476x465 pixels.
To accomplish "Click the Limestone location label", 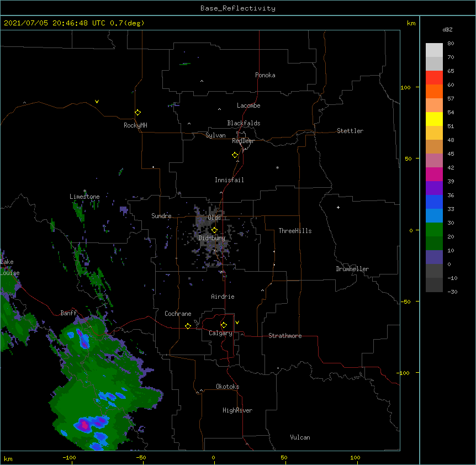I will (84, 197).
